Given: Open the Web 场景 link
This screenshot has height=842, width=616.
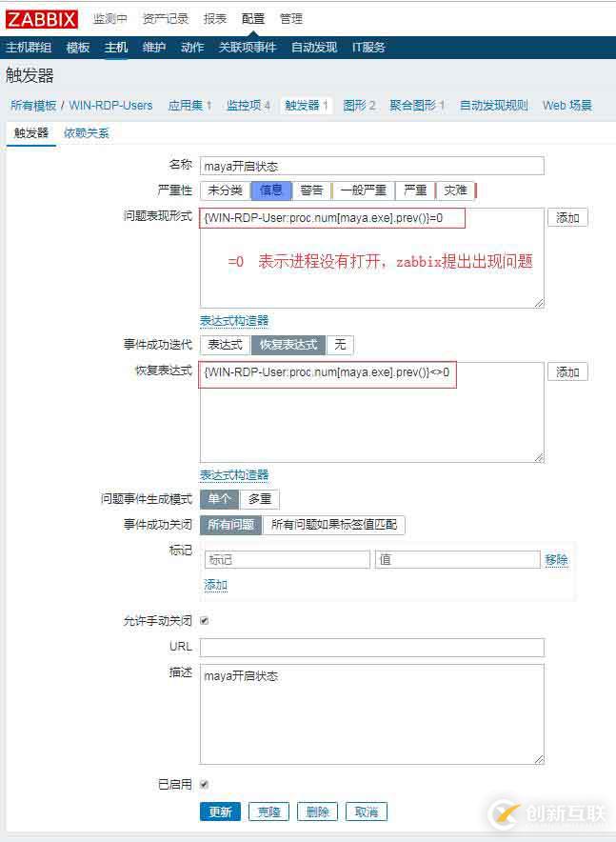Looking at the screenshot, I should tap(567, 105).
